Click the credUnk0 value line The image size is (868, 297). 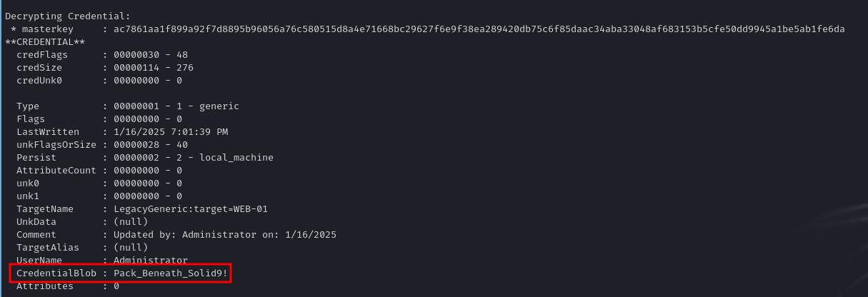click(x=142, y=81)
